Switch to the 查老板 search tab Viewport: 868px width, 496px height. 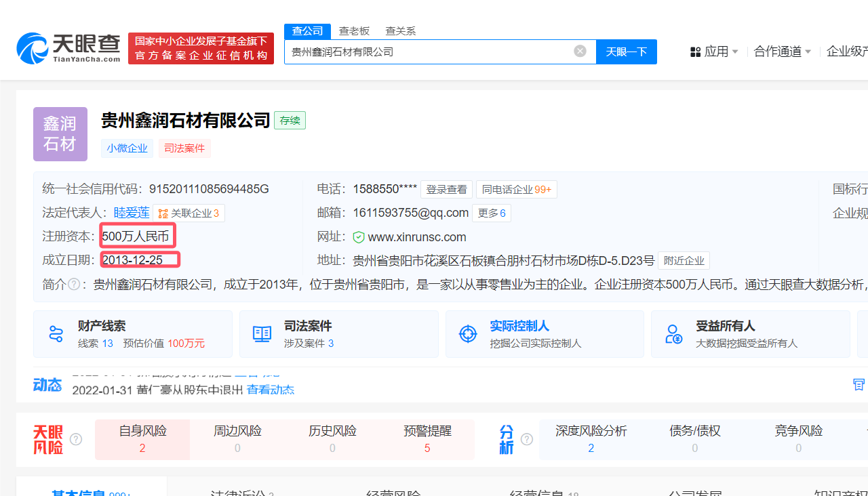click(x=354, y=31)
